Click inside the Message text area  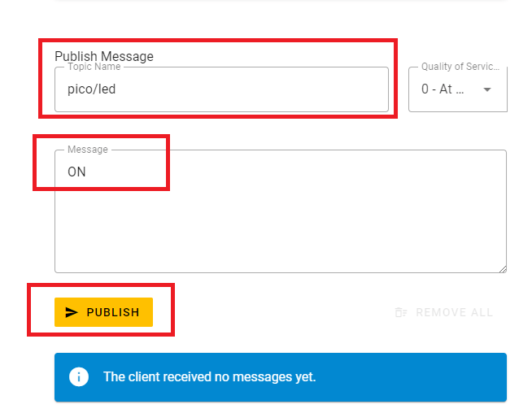(x=280, y=211)
